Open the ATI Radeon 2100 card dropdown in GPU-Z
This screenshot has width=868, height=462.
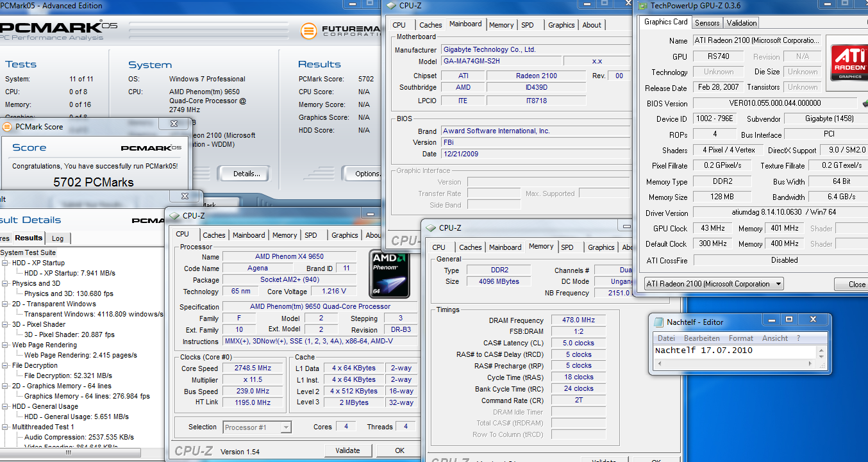[779, 284]
